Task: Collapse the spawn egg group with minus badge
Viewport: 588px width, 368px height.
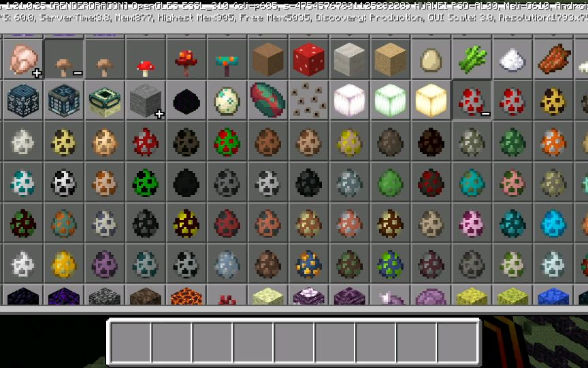Action: [x=472, y=100]
